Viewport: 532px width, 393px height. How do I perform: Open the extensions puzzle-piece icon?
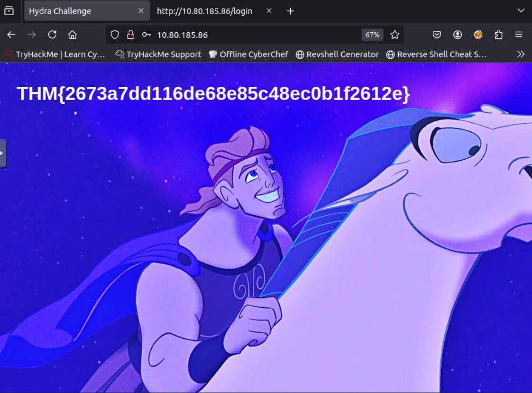[x=498, y=35]
